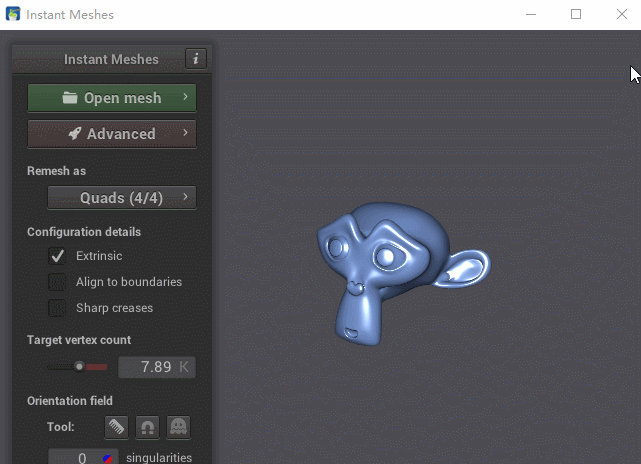Click the singularities count box showing 0

point(83,457)
